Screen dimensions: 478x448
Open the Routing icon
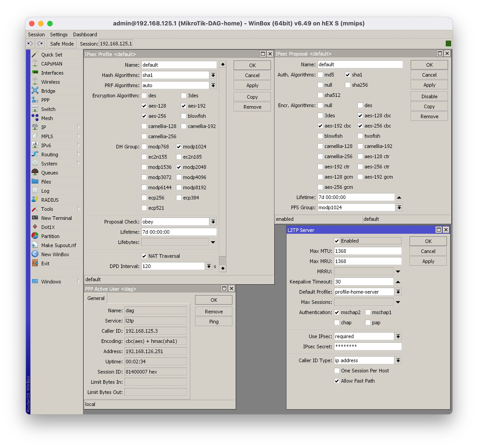(x=35, y=154)
